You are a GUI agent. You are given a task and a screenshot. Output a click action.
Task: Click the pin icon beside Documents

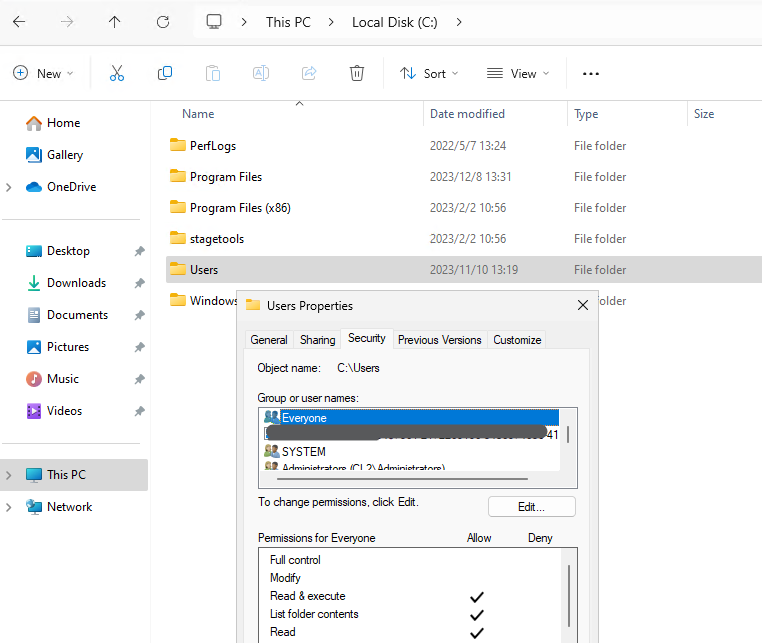pyautogui.click(x=139, y=315)
